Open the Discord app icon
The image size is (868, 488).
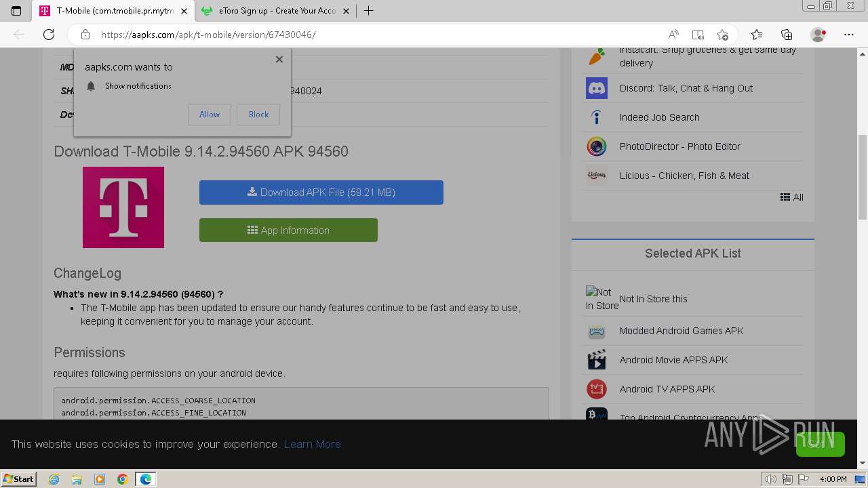click(597, 88)
